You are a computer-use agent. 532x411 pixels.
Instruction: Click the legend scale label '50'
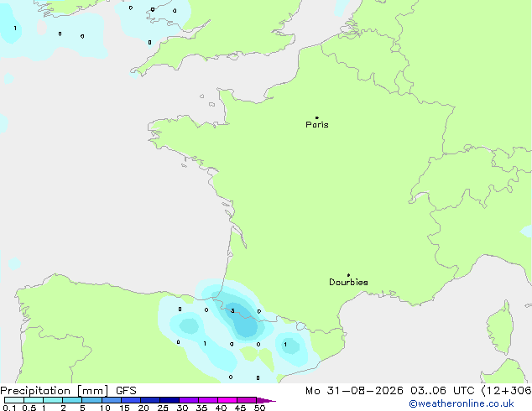[259, 408]
